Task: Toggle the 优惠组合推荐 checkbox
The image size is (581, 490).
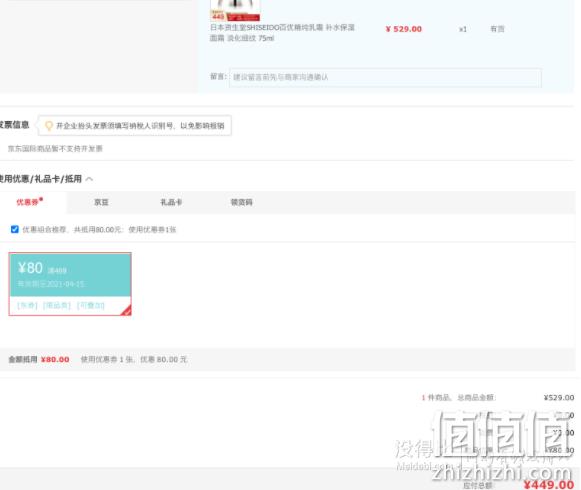Action: click(x=15, y=229)
